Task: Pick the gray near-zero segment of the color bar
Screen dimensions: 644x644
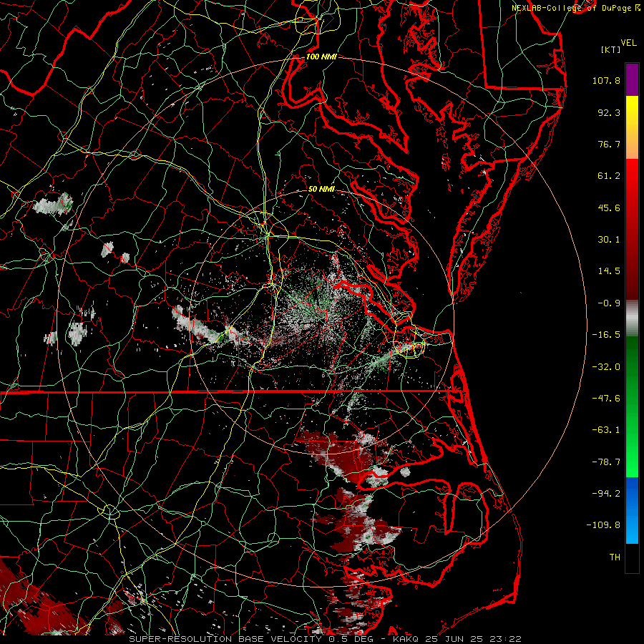Action: click(632, 316)
